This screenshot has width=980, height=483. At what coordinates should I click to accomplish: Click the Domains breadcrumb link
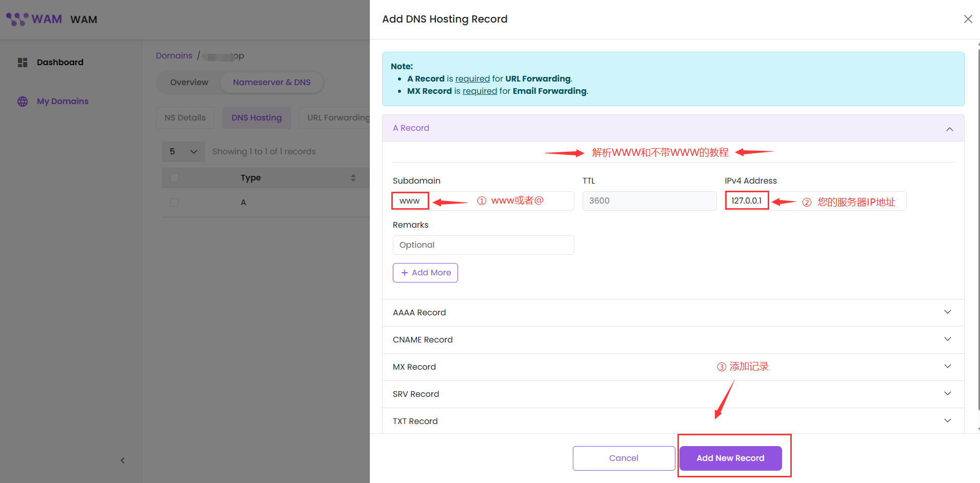pyautogui.click(x=174, y=56)
